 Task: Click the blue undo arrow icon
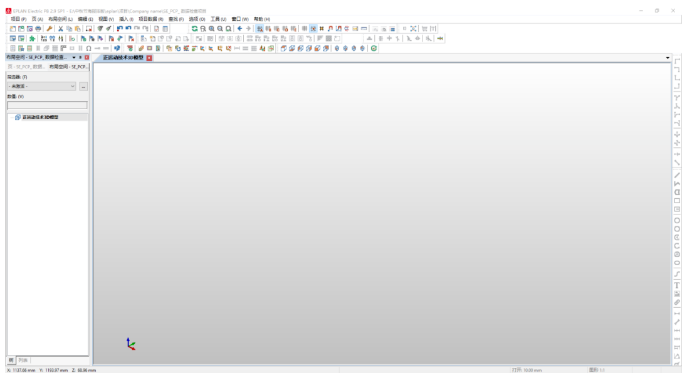tap(120, 29)
